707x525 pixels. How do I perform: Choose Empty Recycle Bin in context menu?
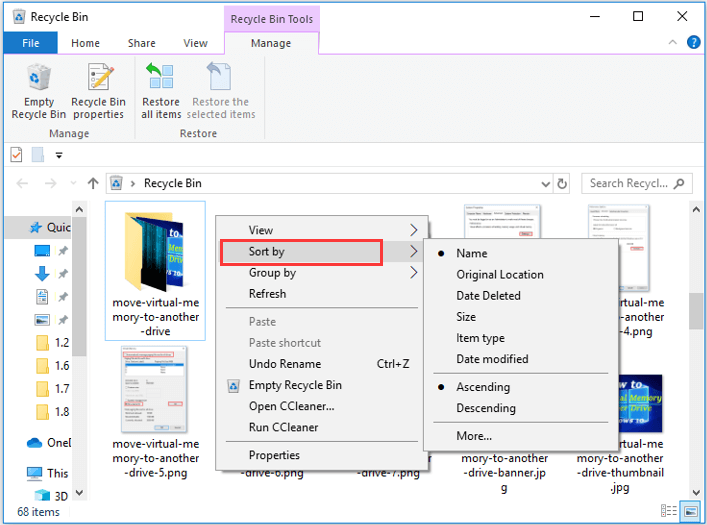click(x=322, y=385)
